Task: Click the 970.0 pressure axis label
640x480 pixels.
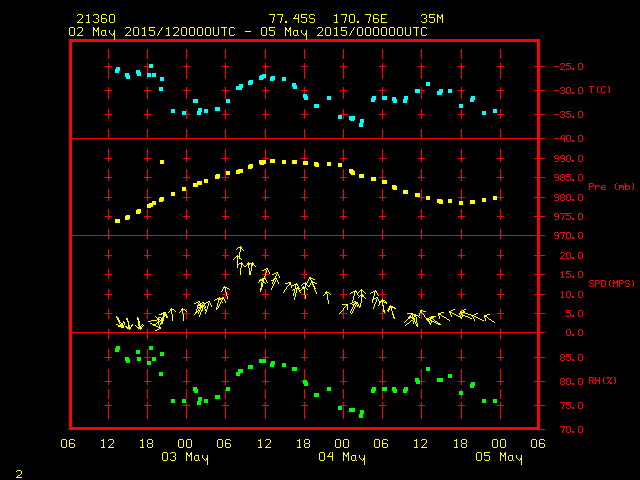Action: (x=568, y=236)
